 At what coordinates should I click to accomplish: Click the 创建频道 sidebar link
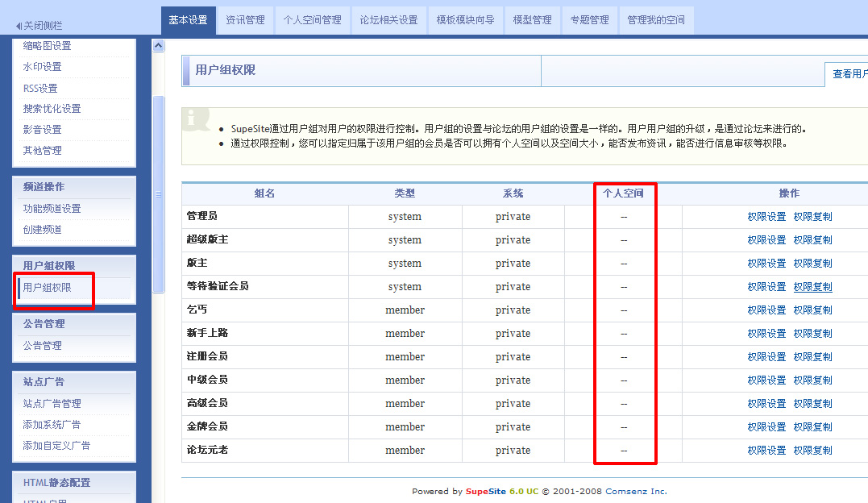[42, 230]
